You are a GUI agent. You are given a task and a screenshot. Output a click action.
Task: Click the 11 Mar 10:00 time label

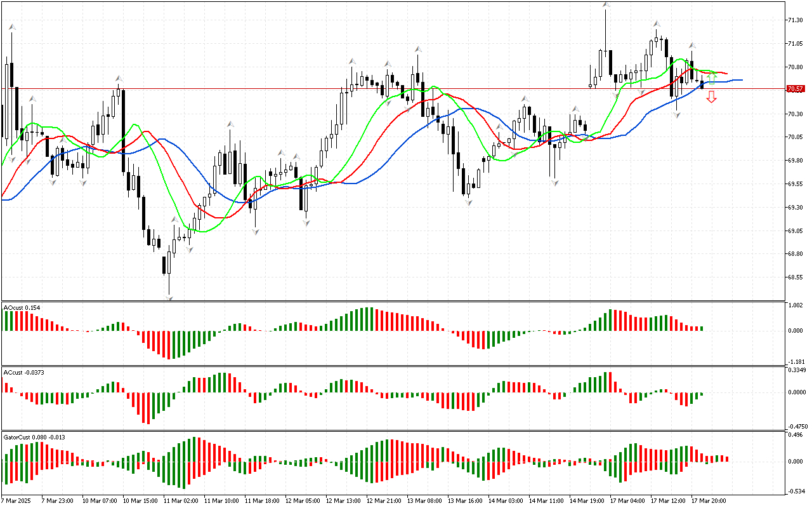point(220,501)
